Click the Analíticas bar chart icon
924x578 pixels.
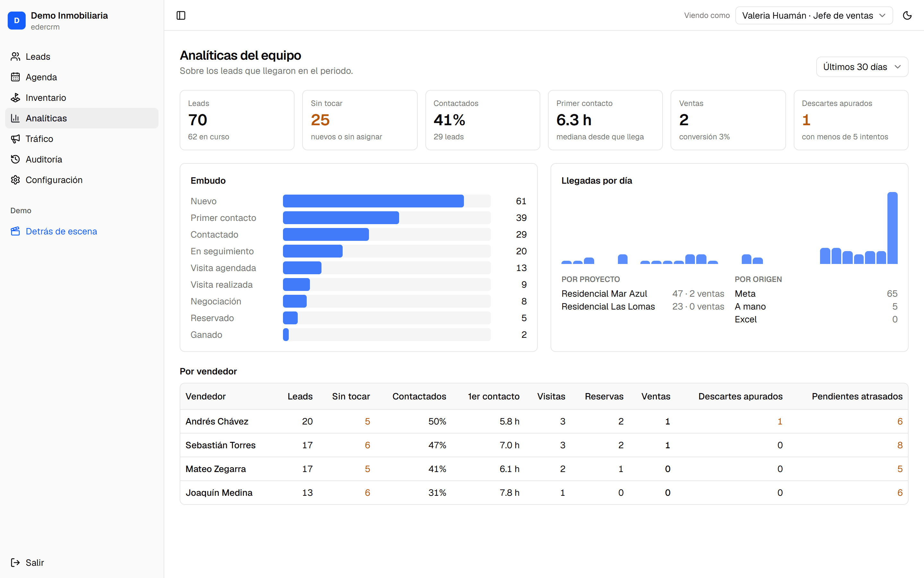pyautogui.click(x=15, y=118)
